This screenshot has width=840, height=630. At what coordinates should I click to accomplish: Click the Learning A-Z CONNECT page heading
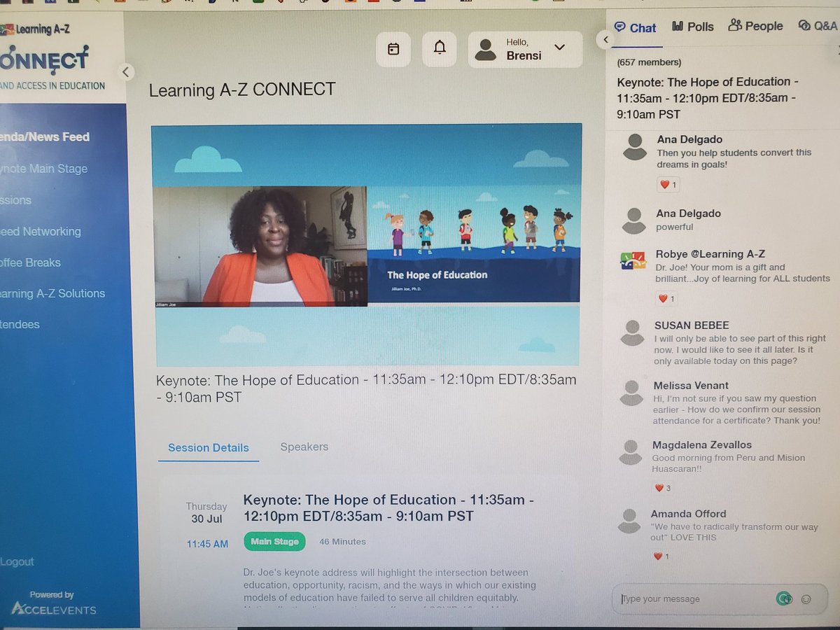coord(242,90)
